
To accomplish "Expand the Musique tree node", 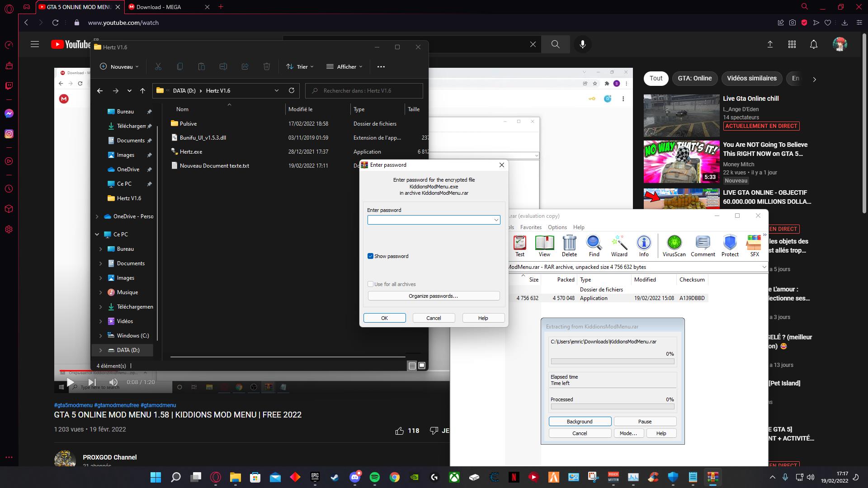I will (x=100, y=292).
